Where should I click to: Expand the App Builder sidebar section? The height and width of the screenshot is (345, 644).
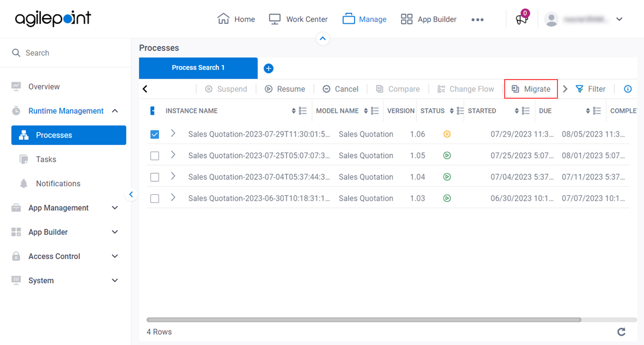click(115, 232)
